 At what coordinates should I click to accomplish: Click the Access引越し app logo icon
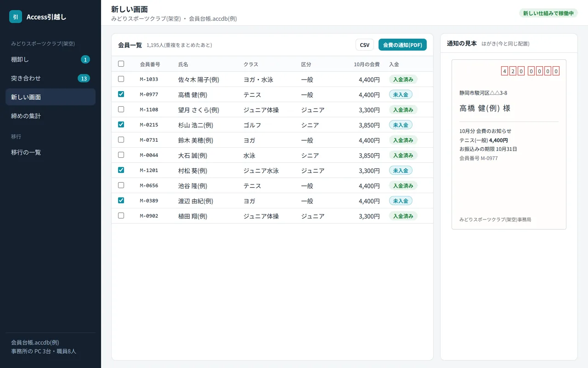(16, 17)
